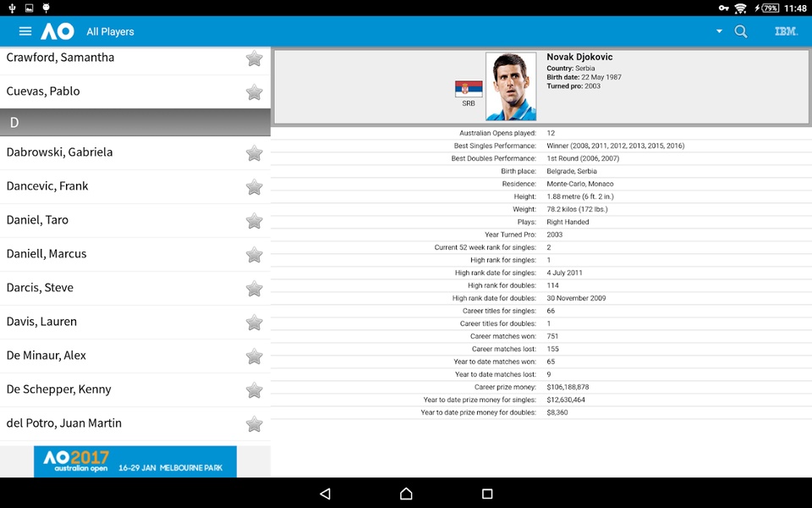This screenshot has width=812, height=508.
Task: Tap the D section header
Action: (x=135, y=122)
